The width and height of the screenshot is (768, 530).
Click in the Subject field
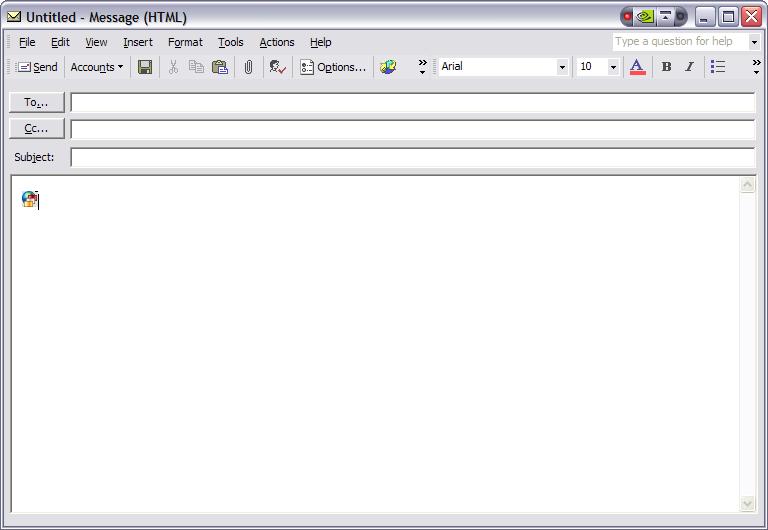pyautogui.click(x=412, y=157)
